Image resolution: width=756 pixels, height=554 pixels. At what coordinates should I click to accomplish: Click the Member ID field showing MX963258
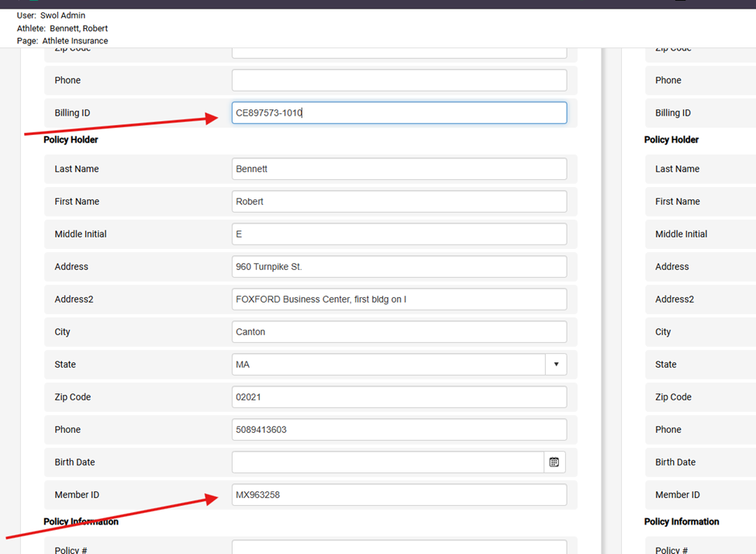399,495
